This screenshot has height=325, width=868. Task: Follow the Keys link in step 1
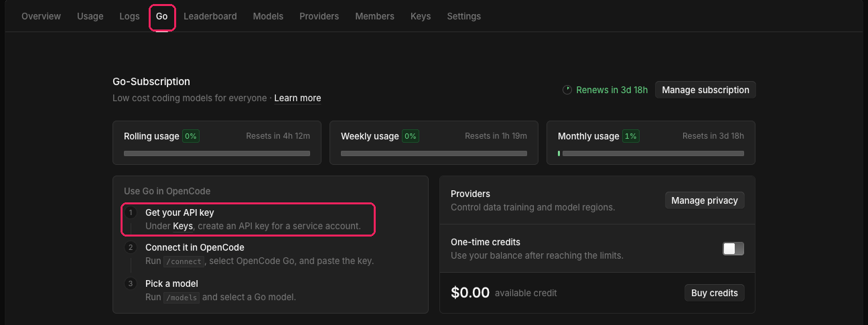(x=183, y=226)
